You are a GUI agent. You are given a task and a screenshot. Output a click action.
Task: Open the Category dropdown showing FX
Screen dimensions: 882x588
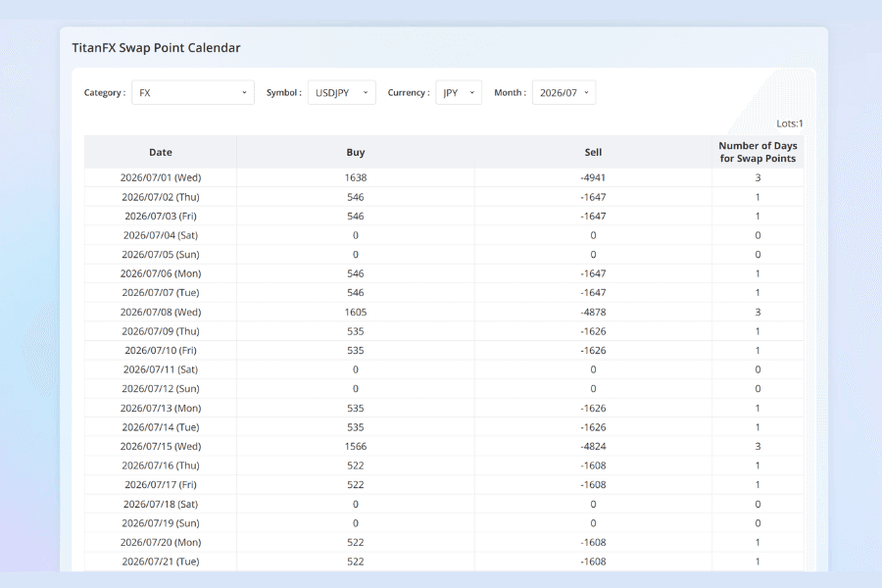(x=193, y=93)
